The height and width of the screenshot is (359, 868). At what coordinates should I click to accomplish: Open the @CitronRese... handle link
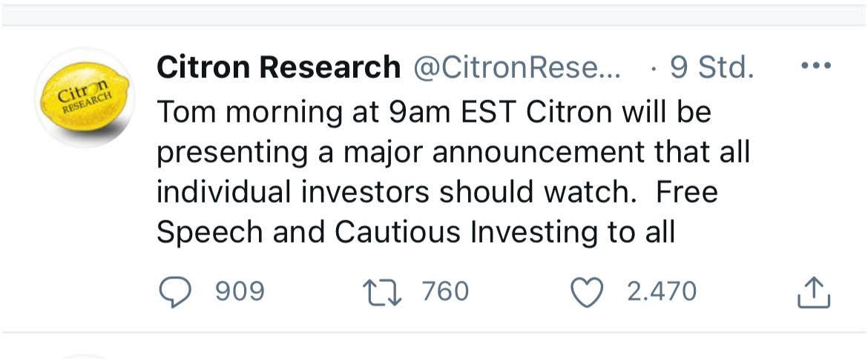pos(517,68)
